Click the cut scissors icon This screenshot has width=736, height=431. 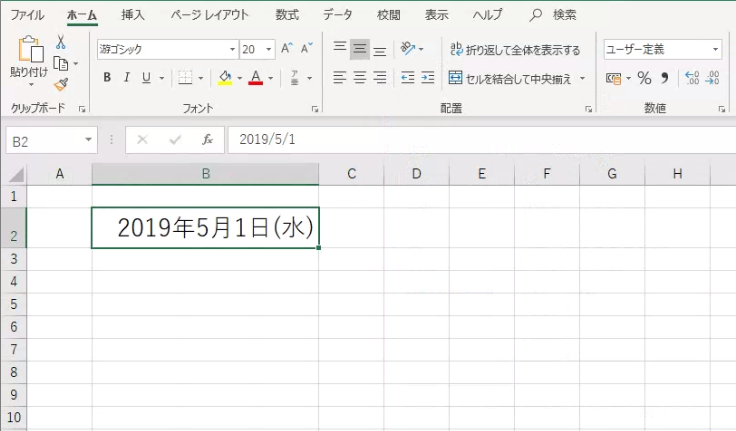click(61, 42)
